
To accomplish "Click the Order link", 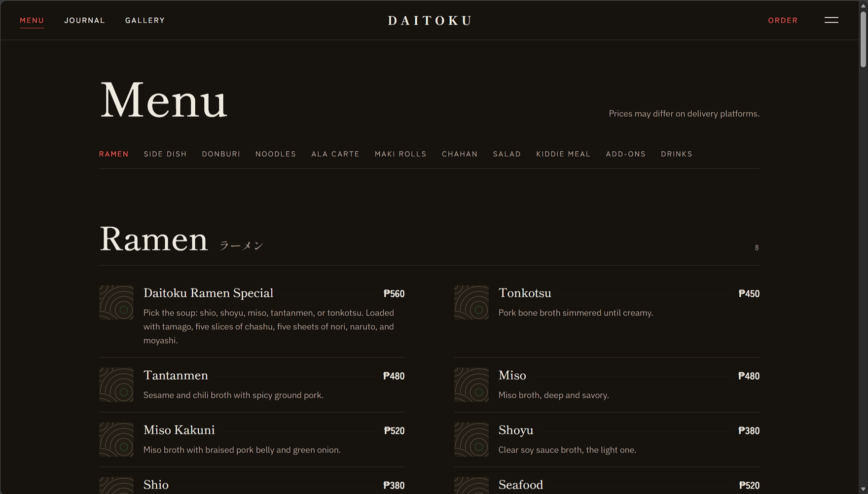I will click(783, 20).
